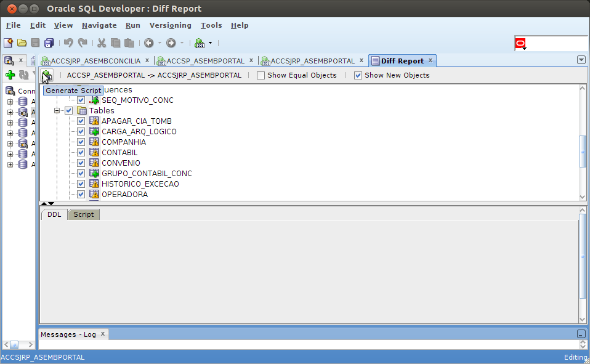The height and width of the screenshot is (364, 590).
Task: Open the Versioning menu
Action: point(170,25)
